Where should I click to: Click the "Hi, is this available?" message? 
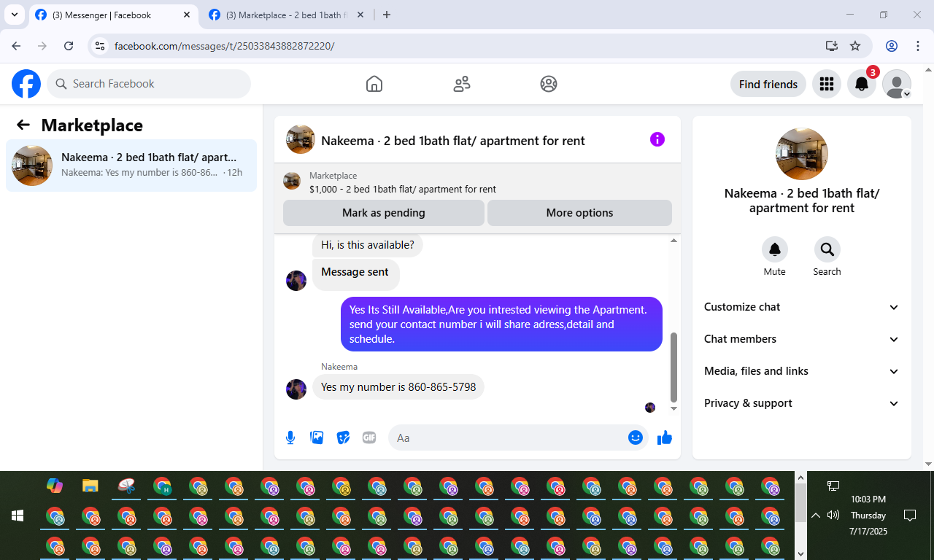(x=368, y=245)
